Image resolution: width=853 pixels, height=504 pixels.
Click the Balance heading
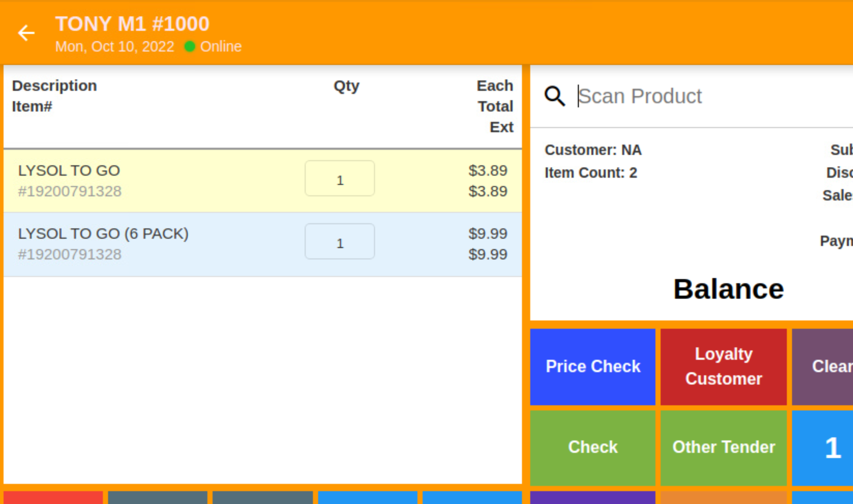click(729, 290)
